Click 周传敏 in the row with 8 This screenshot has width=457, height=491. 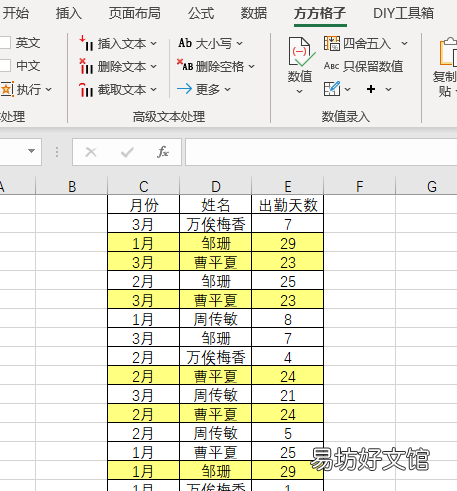[x=216, y=319]
